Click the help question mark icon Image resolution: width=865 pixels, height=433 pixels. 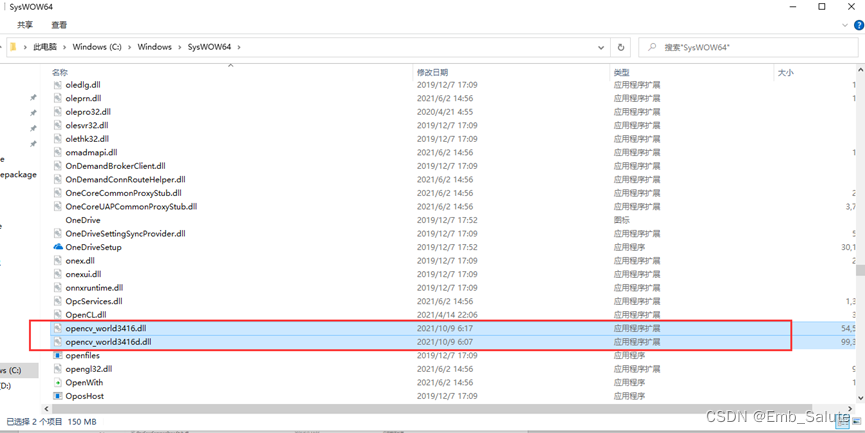[859, 25]
